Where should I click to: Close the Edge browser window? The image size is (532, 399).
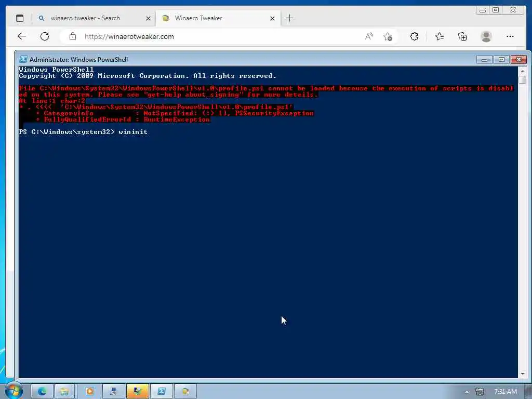[513, 10]
